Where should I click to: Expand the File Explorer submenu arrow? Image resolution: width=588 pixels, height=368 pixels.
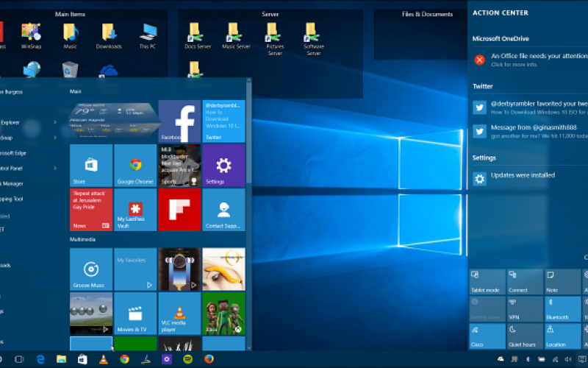click(x=55, y=122)
